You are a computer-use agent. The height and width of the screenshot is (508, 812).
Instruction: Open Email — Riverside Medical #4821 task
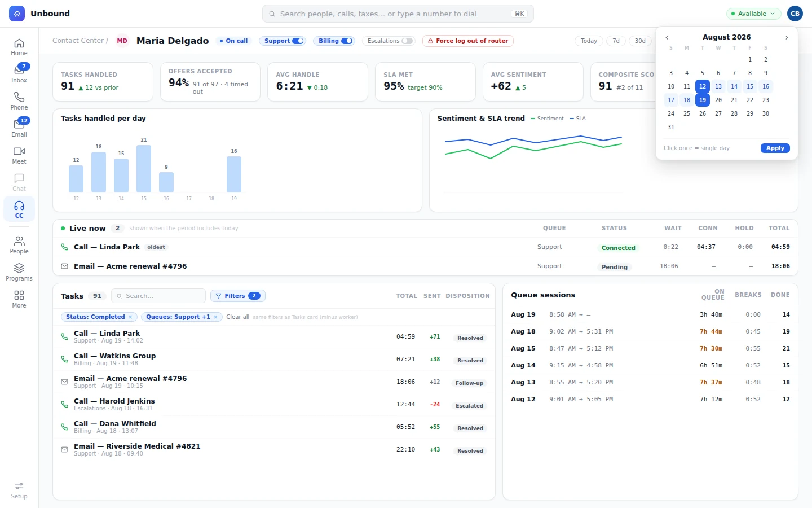pos(273,450)
